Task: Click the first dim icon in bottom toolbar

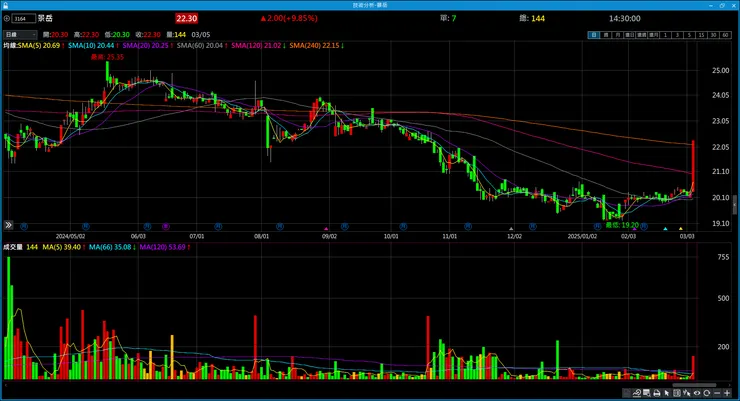Action: 626,393
